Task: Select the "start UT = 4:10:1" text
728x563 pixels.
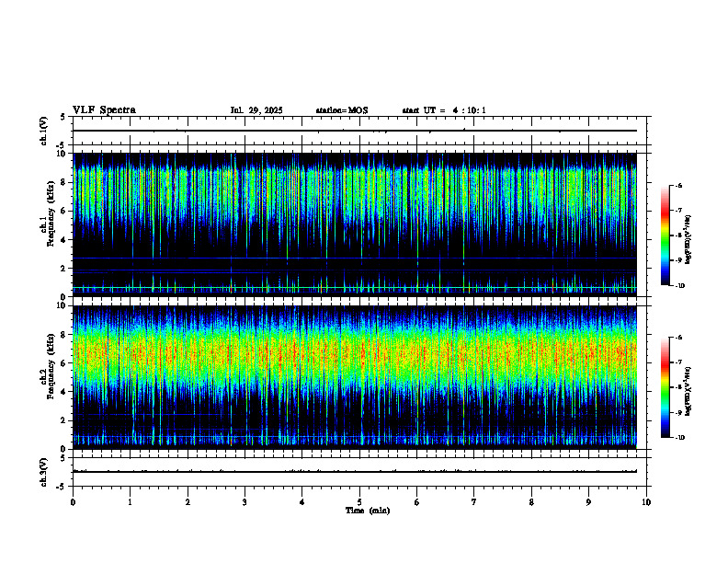Action: point(444,110)
